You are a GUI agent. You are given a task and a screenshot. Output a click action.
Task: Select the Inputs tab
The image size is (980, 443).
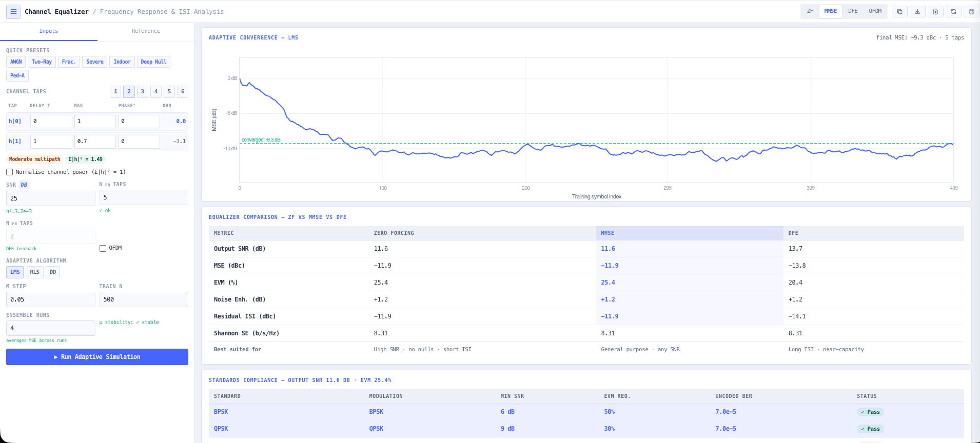(x=49, y=31)
